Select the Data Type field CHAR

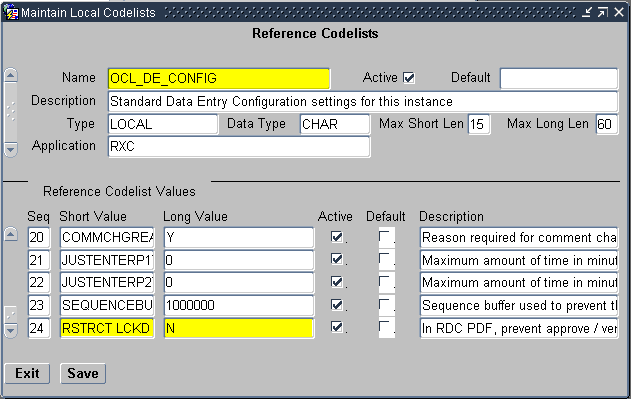[335, 124]
